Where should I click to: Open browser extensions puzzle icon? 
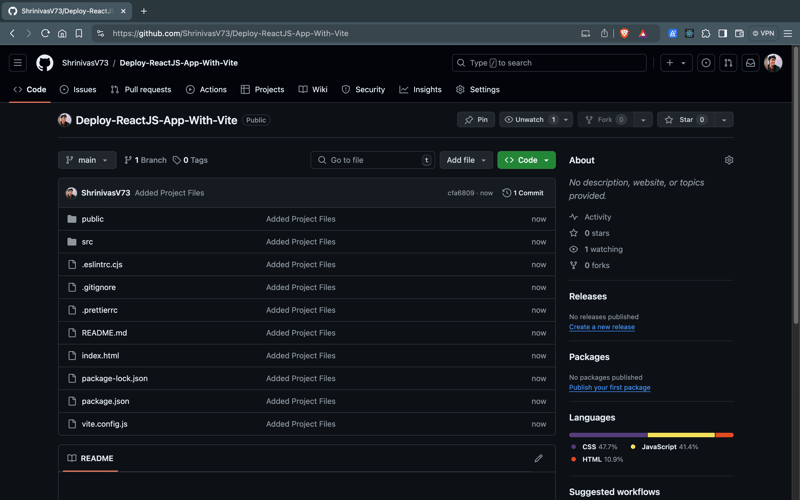706,33
